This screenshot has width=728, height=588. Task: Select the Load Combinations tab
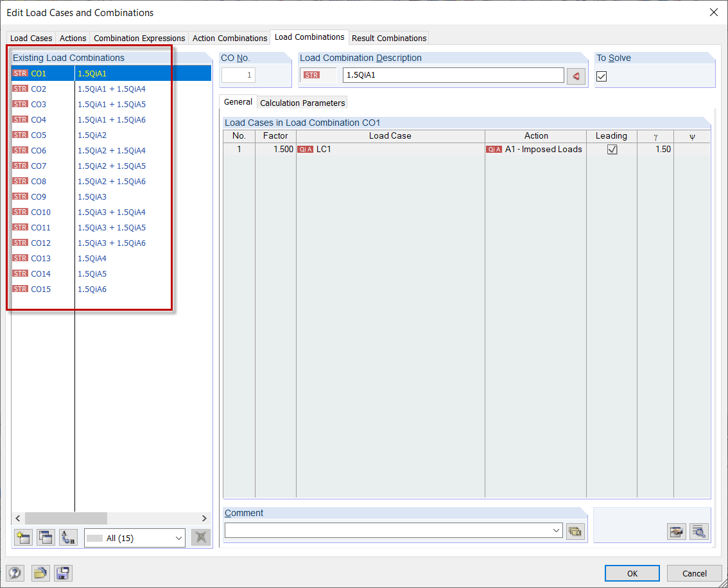(309, 37)
